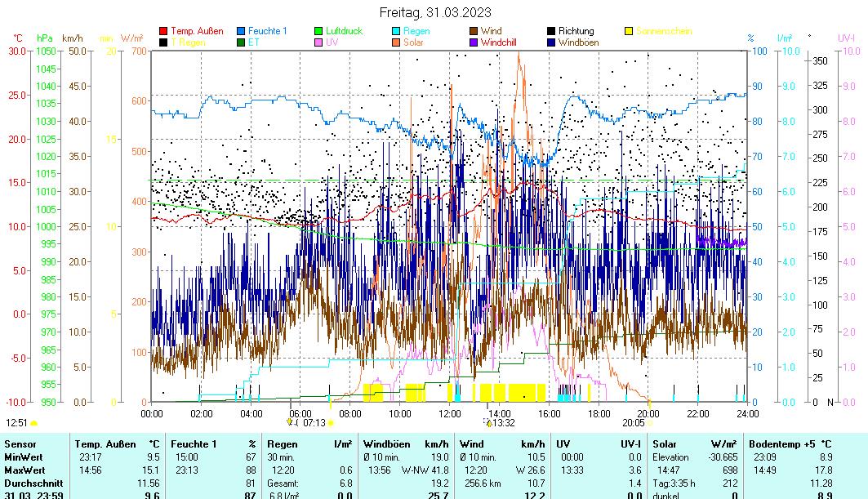Click the sunrise marker icon at 07:13
Viewport: 868px width, 499px height.
(x=331, y=424)
